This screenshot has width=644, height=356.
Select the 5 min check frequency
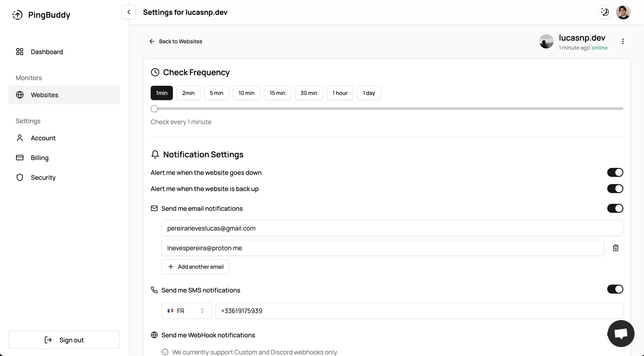point(217,93)
